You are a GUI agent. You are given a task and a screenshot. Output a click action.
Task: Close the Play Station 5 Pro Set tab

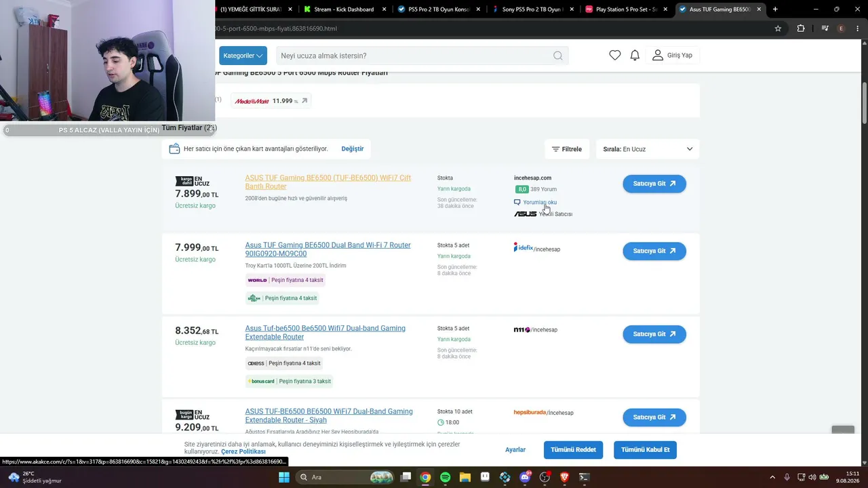[x=665, y=9]
